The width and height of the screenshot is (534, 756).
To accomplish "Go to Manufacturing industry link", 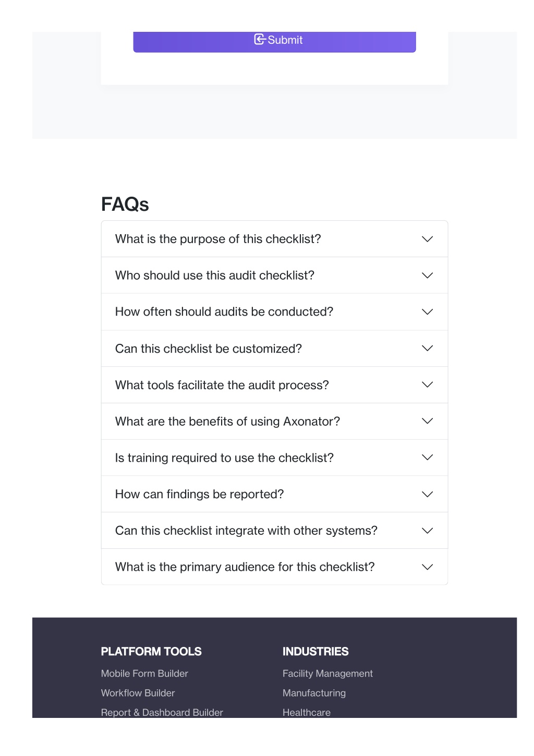I will click(x=314, y=693).
